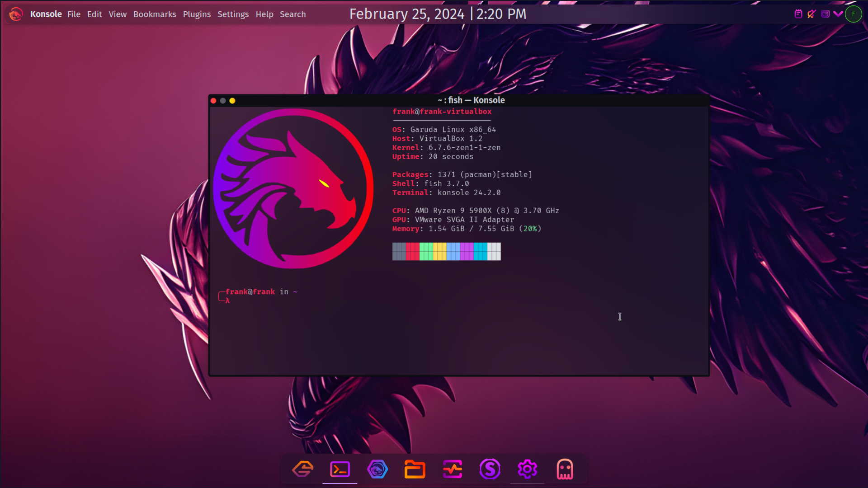Viewport: 868px width, 488px height.
Task: Open the Garuda dragon application launcher
Action: point(16,14)
